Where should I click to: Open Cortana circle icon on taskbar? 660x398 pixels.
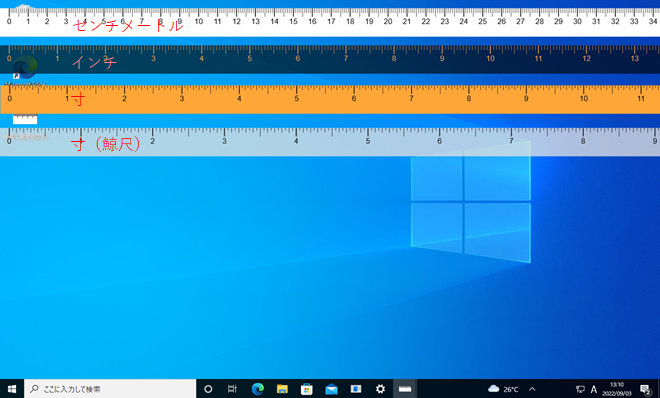point(208,389)
